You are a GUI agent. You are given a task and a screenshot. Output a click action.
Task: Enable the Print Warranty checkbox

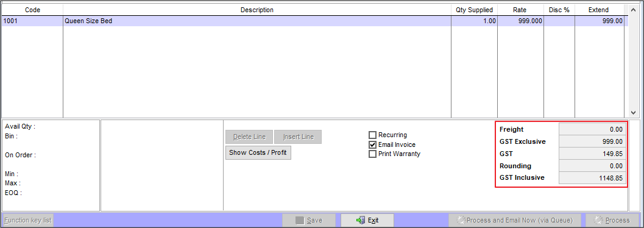(x=372, y=154)
